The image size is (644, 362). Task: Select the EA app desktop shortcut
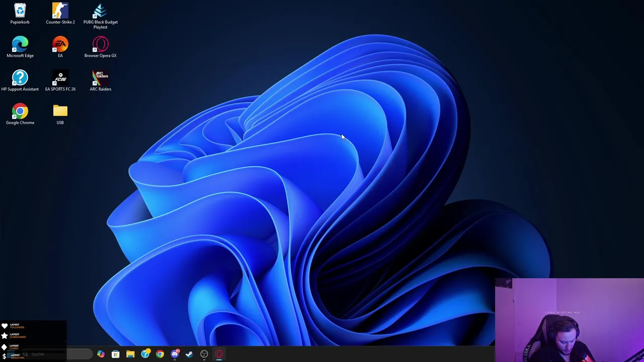pyautogui.click(x=60, y=47)
